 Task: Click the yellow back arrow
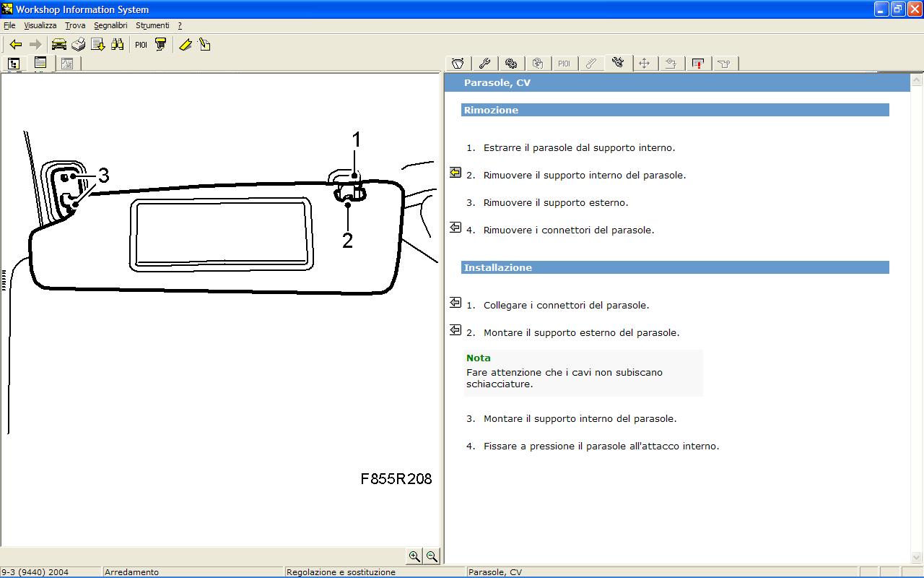click(x=15, y=45)
